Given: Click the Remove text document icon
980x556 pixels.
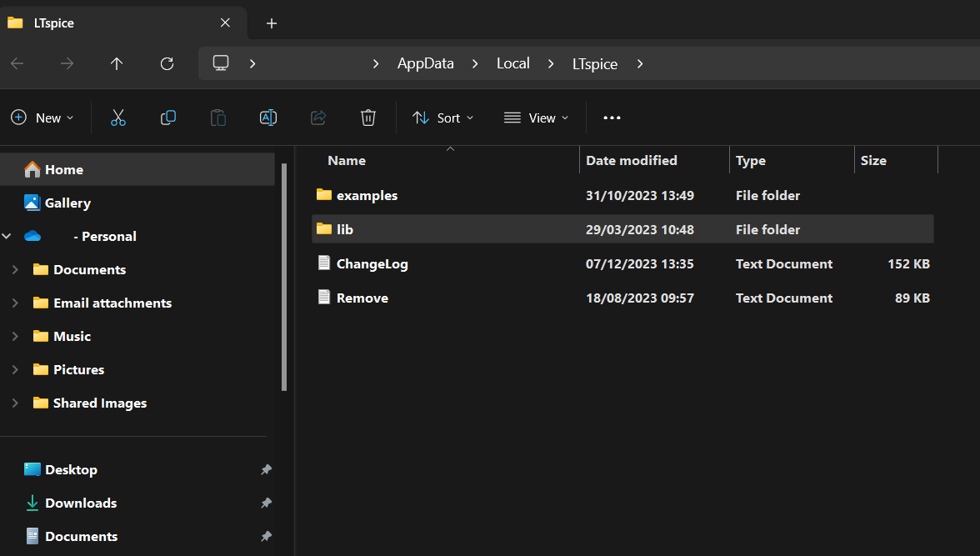Looking at the screenshot, I should 323,297.
